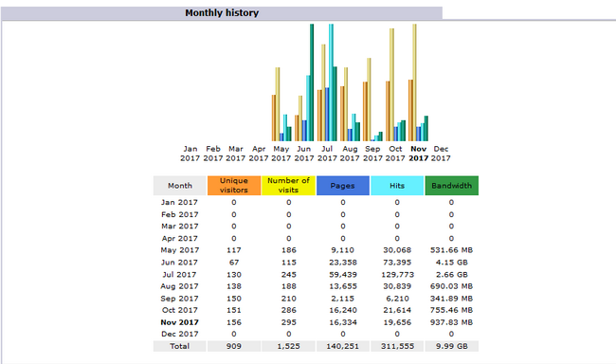Click the 129,773 hits value
Screen dimensions: 616x364
[397, 274]
